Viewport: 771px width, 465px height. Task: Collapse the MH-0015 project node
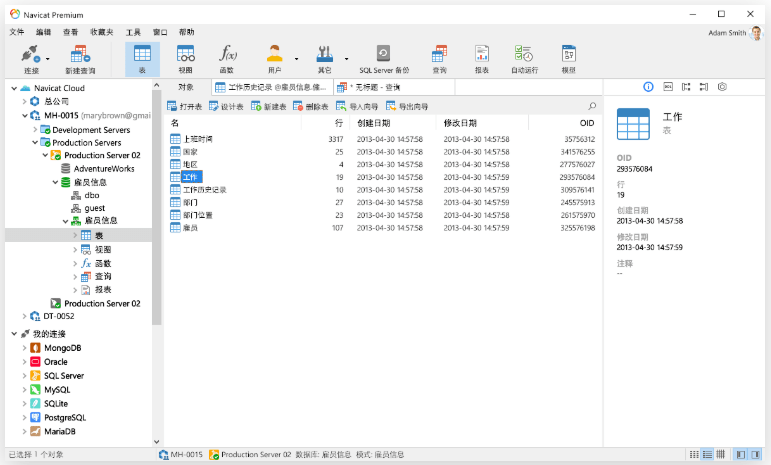coord(24,116)
